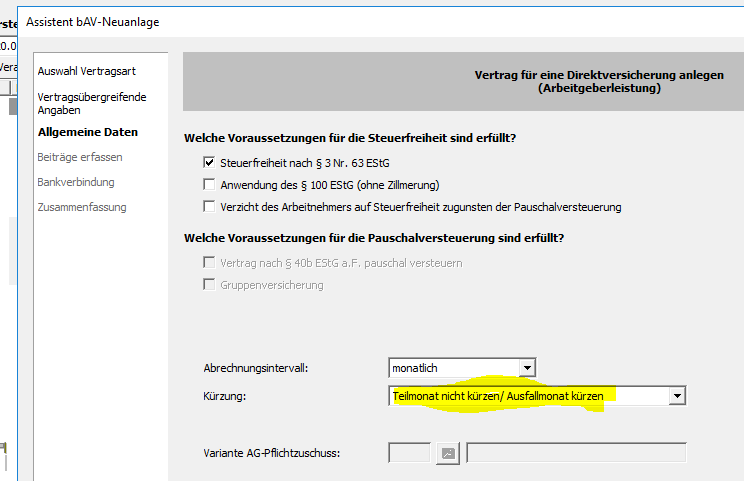Open the Vertragsübergreifende Angaben step
Image resolution: width=744 pixels, height=481 pixels.
(91, 103)
